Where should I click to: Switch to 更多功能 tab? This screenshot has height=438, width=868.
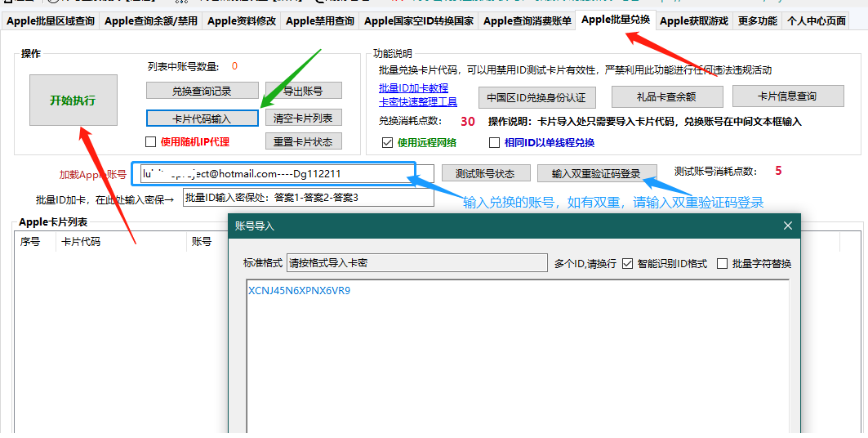coord(757,21)
